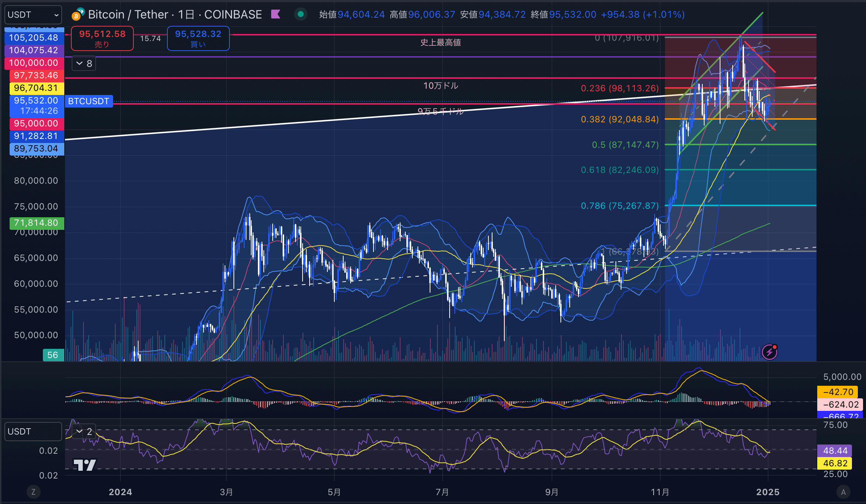Image resolution: width=866 pixels, height=504 pixels.
Task: Click the 60,000.00 price axis label
Action: coord(36,284)
